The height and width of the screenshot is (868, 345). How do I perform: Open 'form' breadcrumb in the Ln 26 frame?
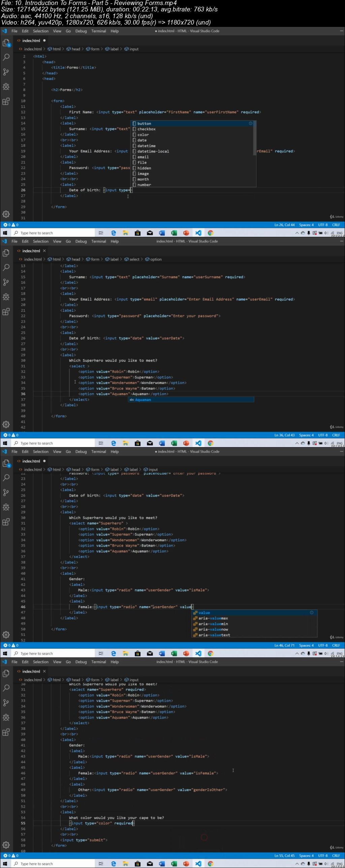(x=93, y=49)
